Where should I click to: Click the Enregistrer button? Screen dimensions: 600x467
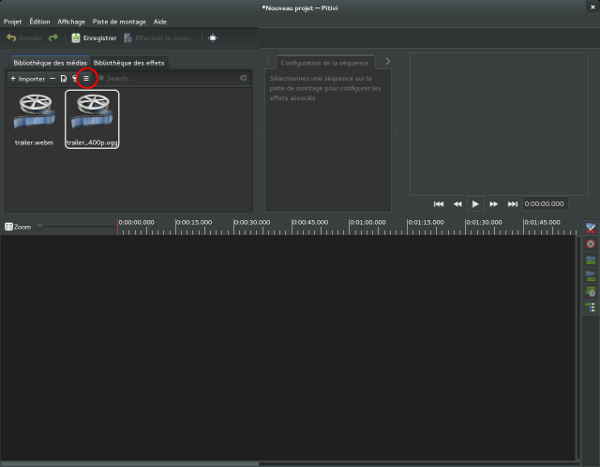(94, 38)
